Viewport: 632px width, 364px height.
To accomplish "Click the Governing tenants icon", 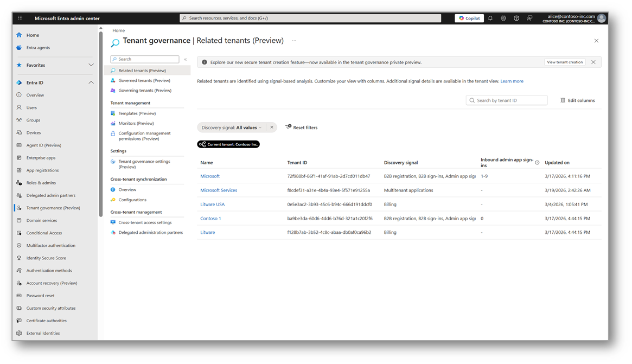I will [x=113, y=90].
